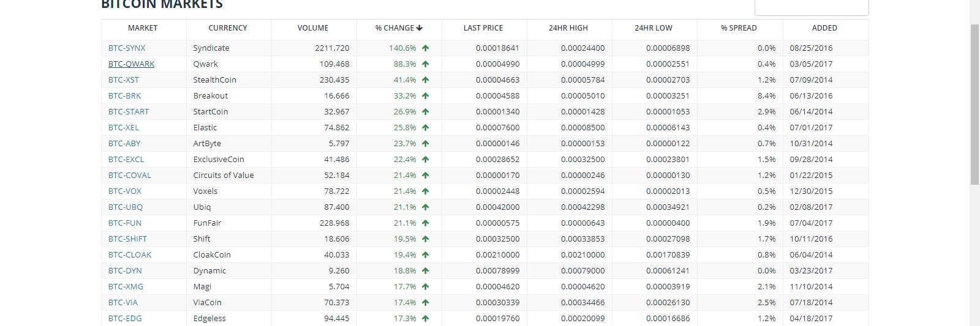Select the 24HR low value 0.00170839

point(668,254)
